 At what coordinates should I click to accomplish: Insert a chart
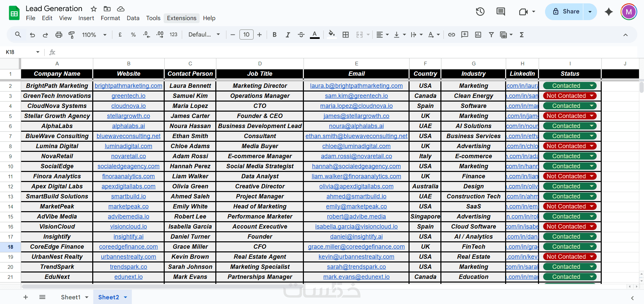pyautogui.click(x=478, y=35)
